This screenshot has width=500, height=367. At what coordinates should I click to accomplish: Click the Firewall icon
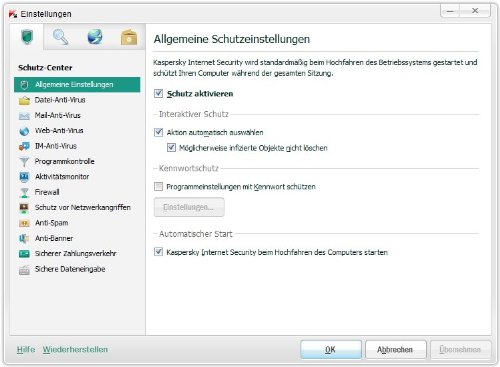click(24, 192)
